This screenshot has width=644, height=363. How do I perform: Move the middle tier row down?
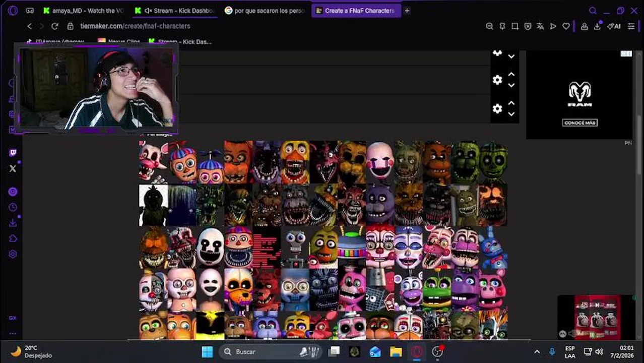[x=511, y=85]
